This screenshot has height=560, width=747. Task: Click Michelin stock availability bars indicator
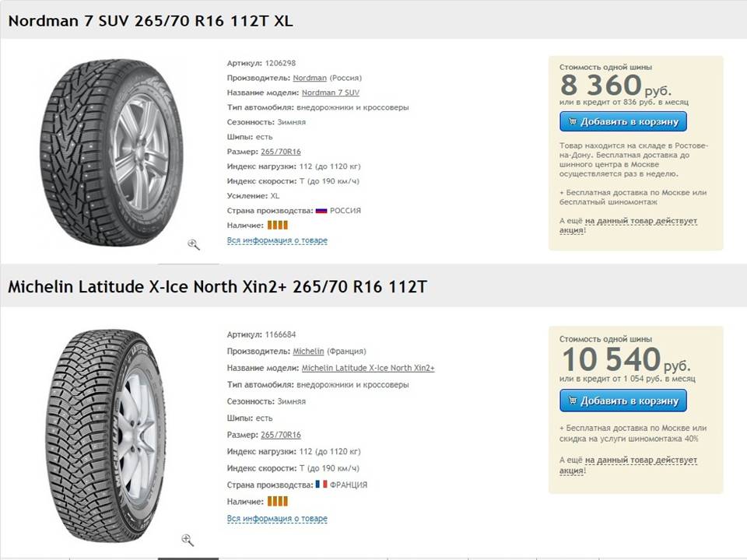[278, 501]
